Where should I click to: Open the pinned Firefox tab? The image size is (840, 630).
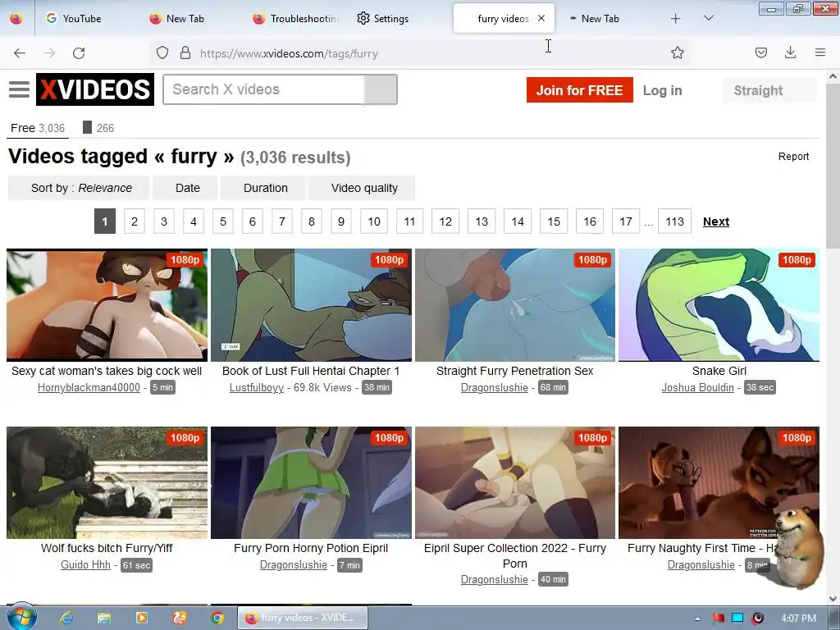(x=16, y=19)
